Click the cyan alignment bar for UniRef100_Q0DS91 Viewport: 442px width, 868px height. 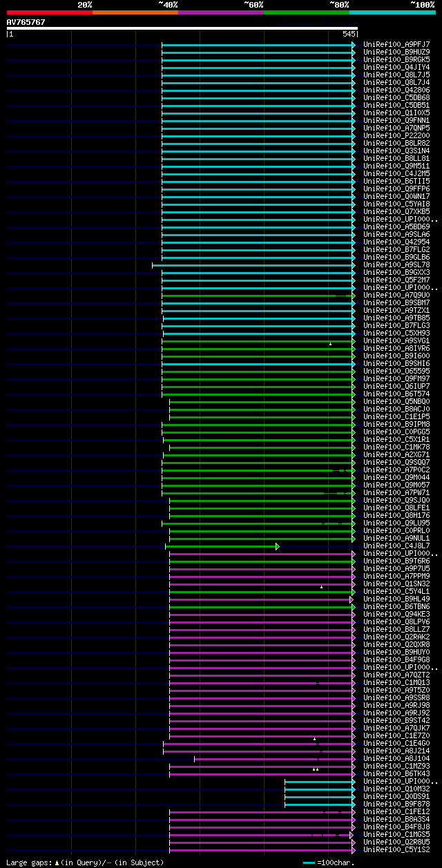[x=318, y=796]
